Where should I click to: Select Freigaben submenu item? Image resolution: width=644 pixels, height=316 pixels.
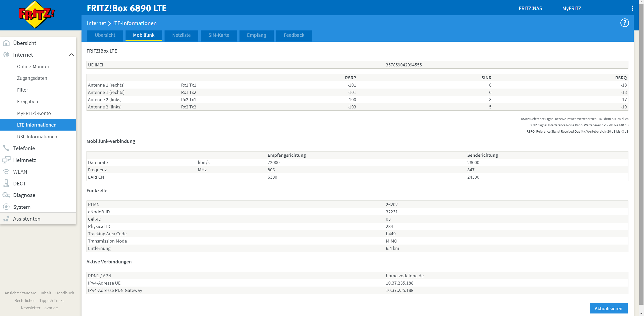pyautogui.click(x=38, y=101)
